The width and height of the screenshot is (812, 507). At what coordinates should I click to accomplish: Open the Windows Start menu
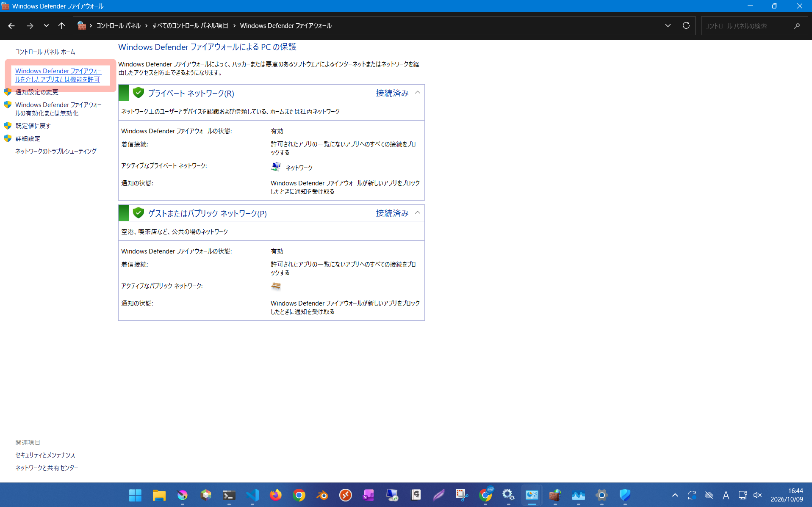pos(136,495)
